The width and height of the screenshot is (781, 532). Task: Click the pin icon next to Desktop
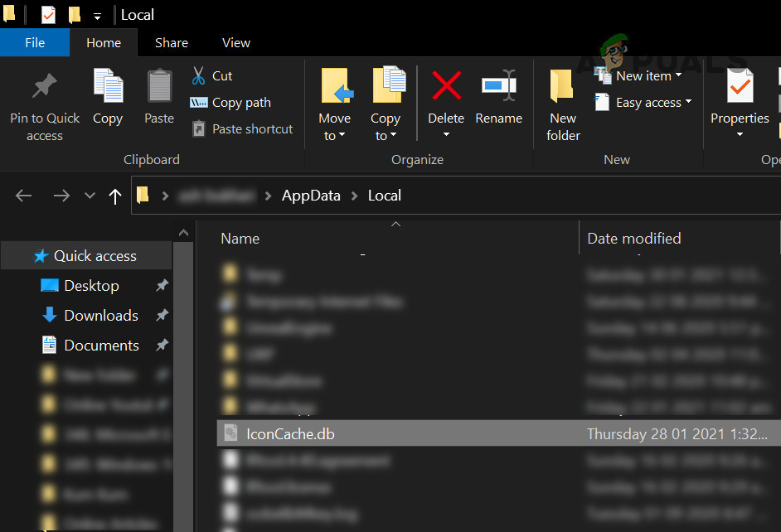click(x=162, y=285)
